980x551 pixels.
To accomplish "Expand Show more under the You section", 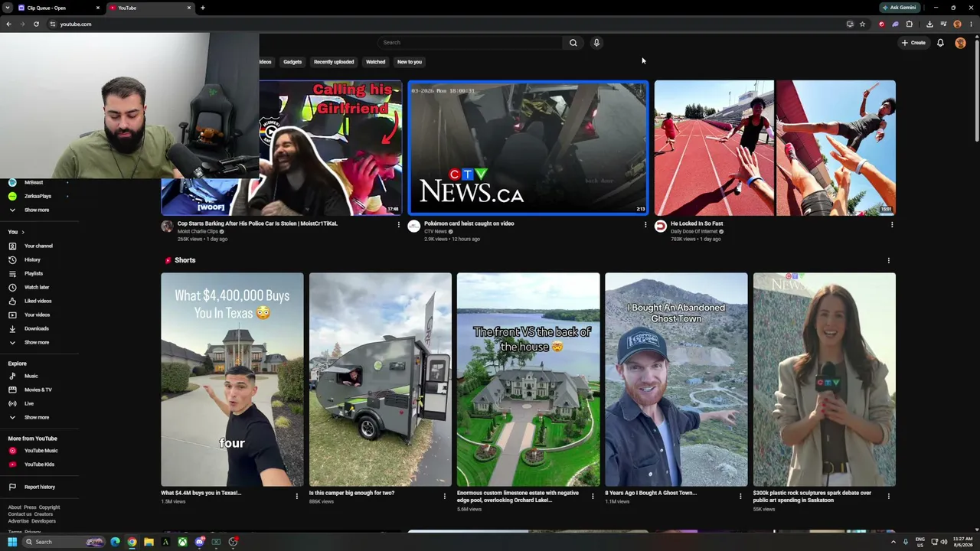I will tap(38, 342).
